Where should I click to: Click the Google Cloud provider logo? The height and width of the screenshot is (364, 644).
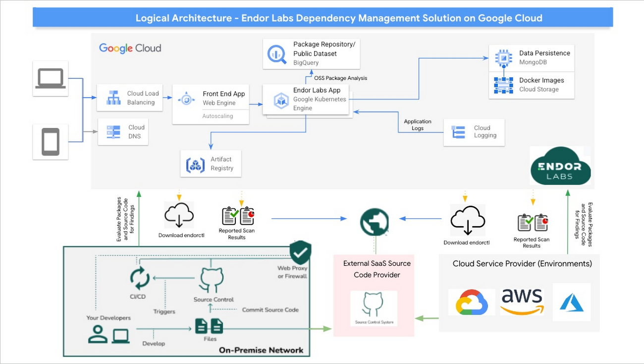click(472, 302)
